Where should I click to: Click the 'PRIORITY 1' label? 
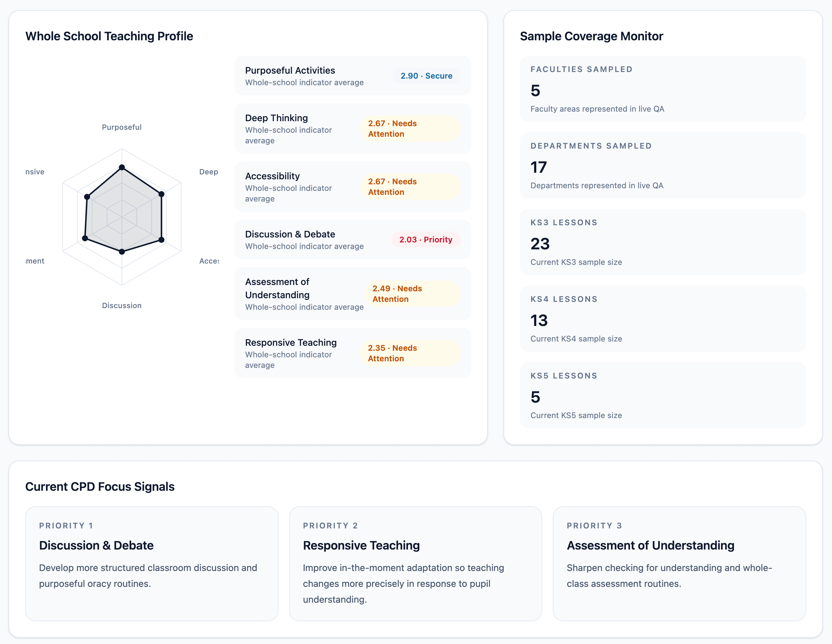(x=66, y=525)
